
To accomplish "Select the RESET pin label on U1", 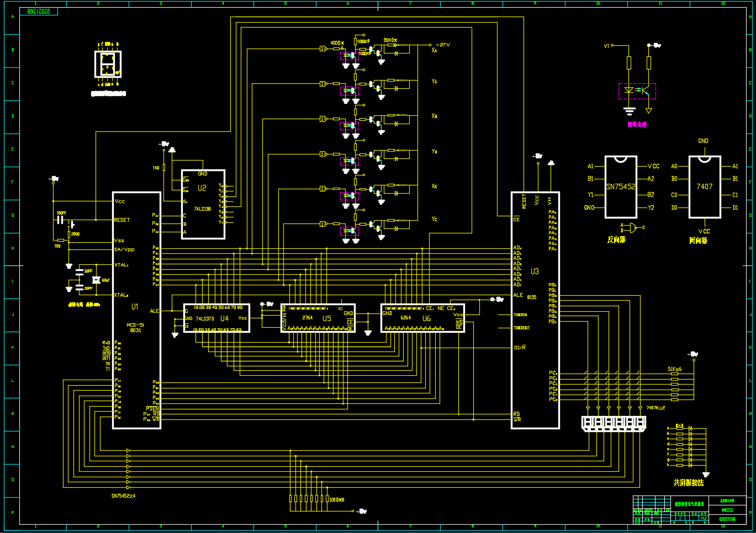I will (122, 220).
